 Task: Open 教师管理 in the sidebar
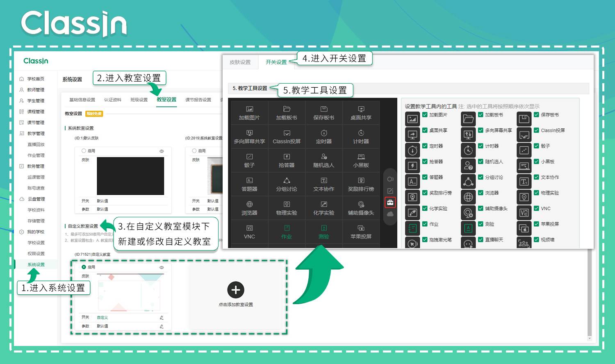[x=36, y=90]
